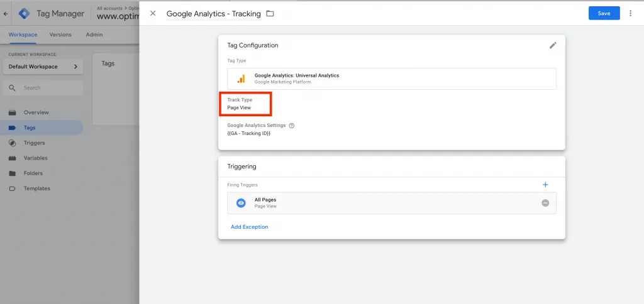Image resolution: width=644 pixels, height=304 pixels.
Task: Close the tag editor with X icon
Action: [153, 13]
